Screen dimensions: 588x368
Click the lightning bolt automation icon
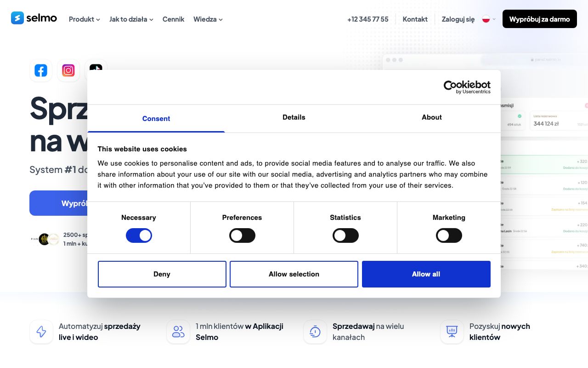pyautogui.click(x=41, y=332)
